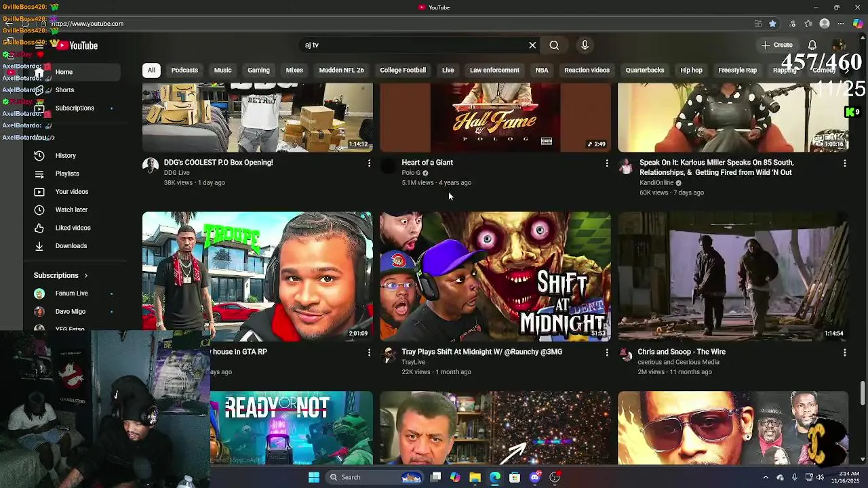Select the Music chip
The image size is (868, 488).
click(x=222, y=70)
